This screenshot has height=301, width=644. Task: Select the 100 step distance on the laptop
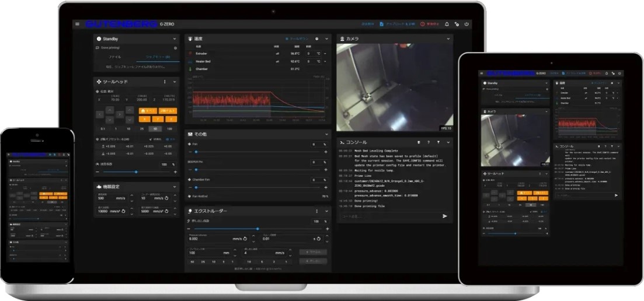(169, 128)
